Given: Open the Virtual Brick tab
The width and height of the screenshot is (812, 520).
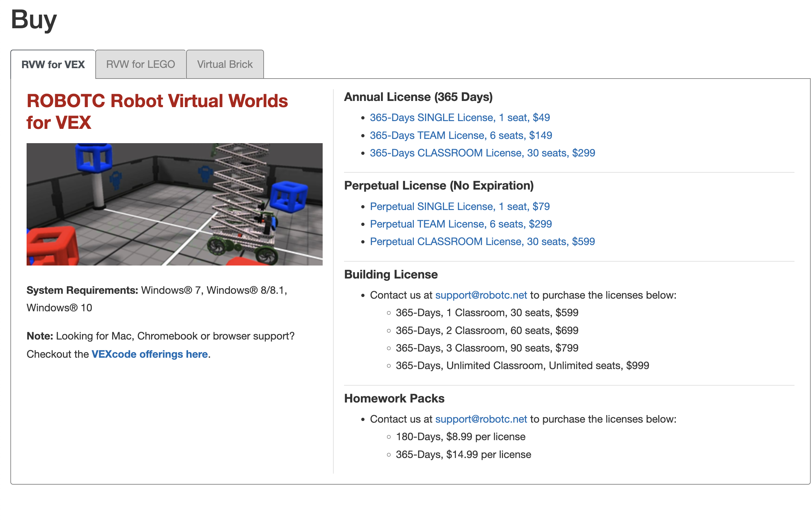Looking at the screenshot, I should pos(225,64).
